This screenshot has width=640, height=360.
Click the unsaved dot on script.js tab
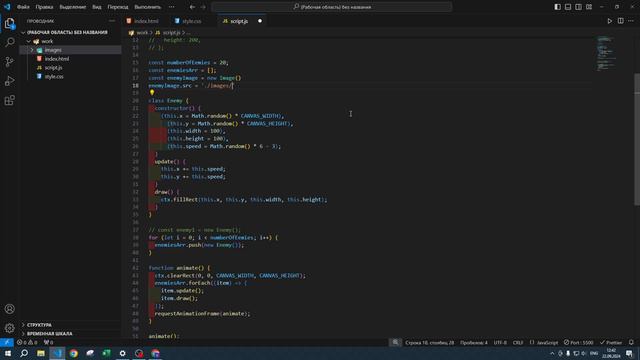tap(260, 21)
